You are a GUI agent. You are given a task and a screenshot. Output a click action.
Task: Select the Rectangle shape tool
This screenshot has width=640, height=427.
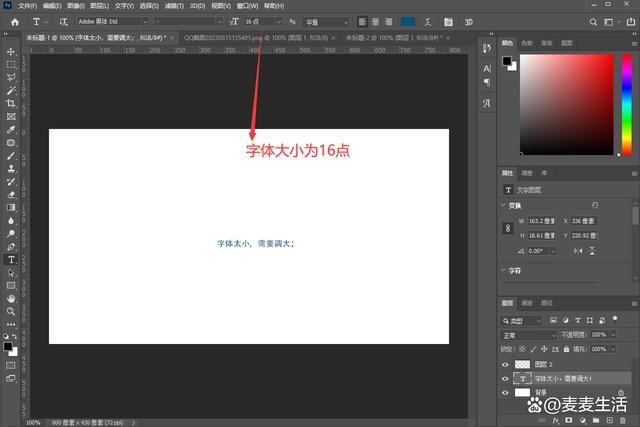tap(11, 286)
